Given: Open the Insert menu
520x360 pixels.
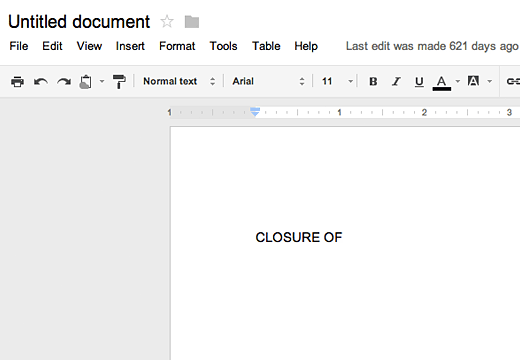Looking at the screenshot, I should [130, 46].
